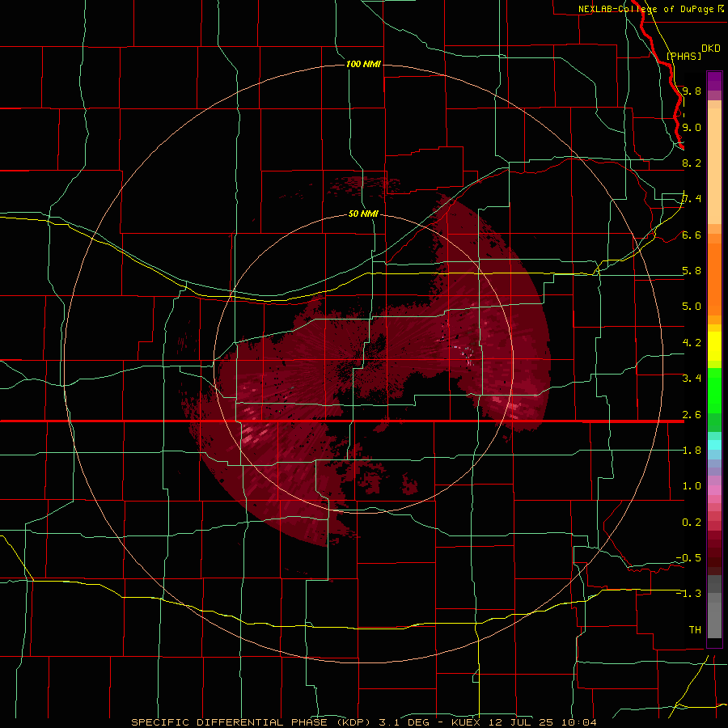Click the 1.0 scale value

click(x=692, y=486)
